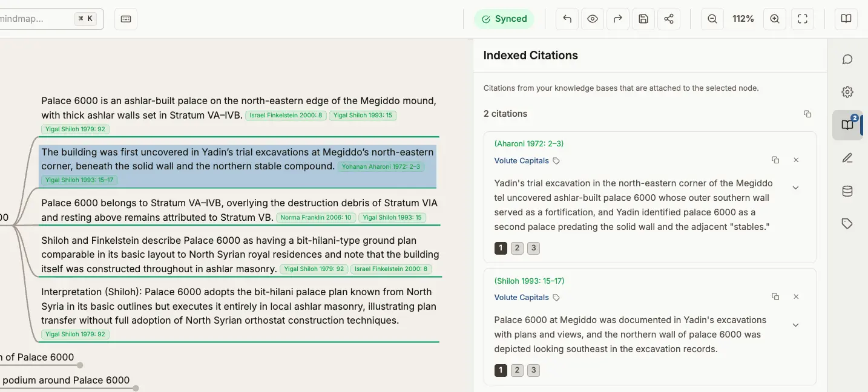This screenshot has height=392, width=868.
Task: Click the Indexed Citations panel heading
Action: pos(530,55)
